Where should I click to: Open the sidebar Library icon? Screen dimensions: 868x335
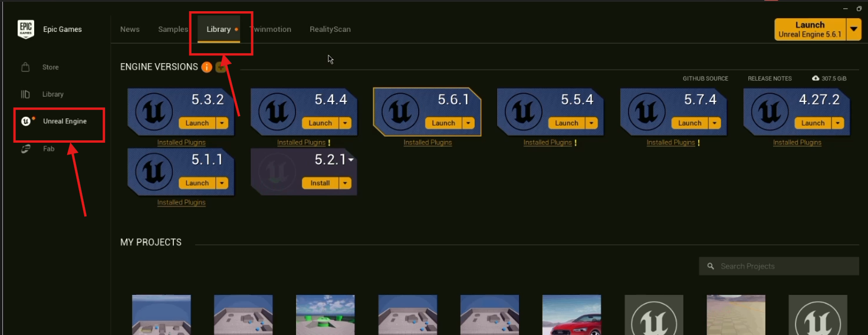tap(25, 94)
